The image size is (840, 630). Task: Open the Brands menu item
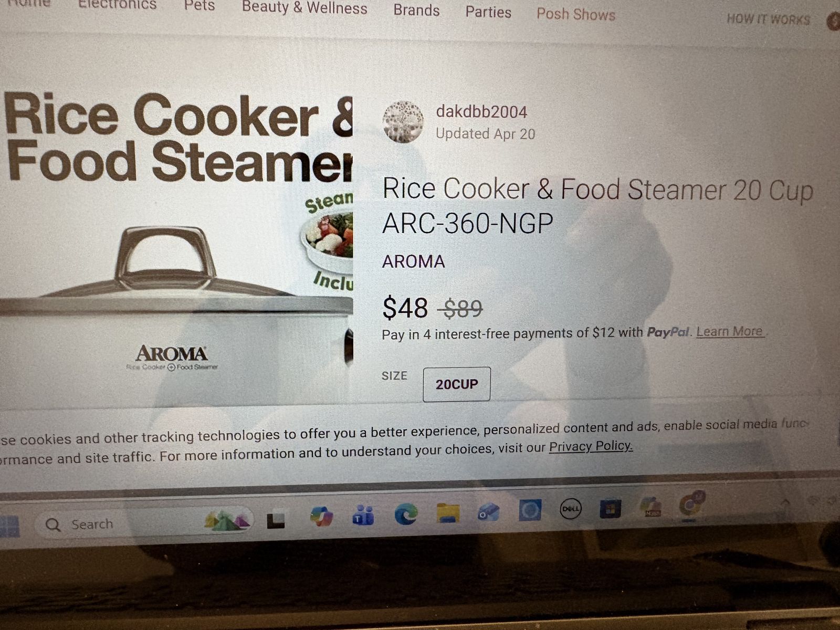point(416,10)
